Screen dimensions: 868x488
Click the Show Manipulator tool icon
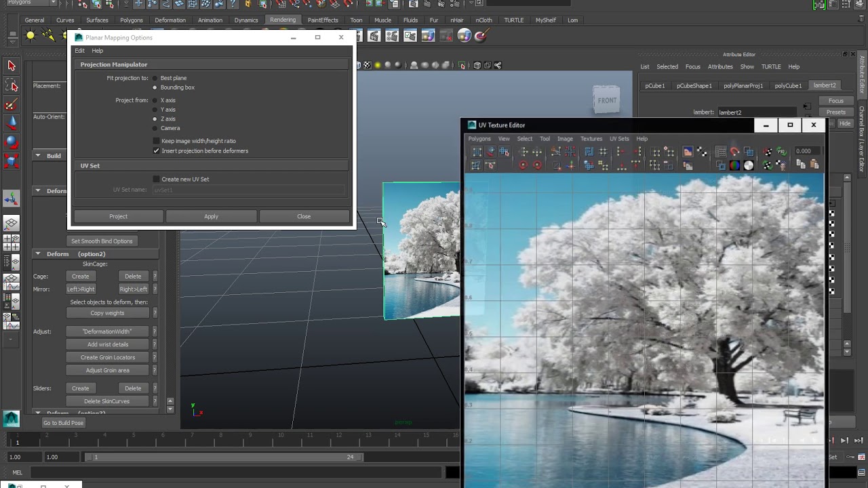(12, 199)
